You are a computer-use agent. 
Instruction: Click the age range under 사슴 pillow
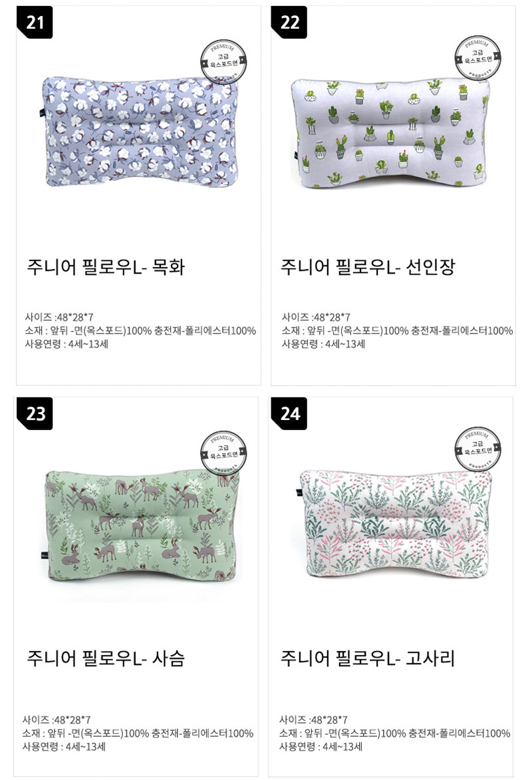pos(64,747)
